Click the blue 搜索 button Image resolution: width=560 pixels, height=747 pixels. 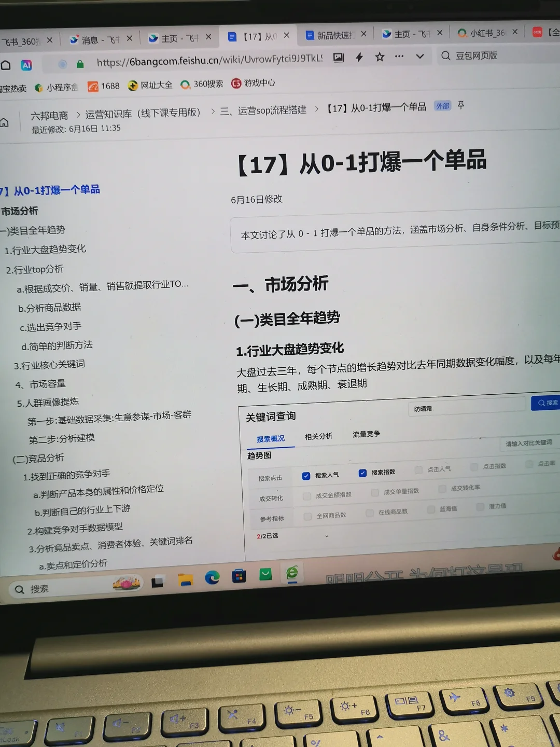(546, 403)
